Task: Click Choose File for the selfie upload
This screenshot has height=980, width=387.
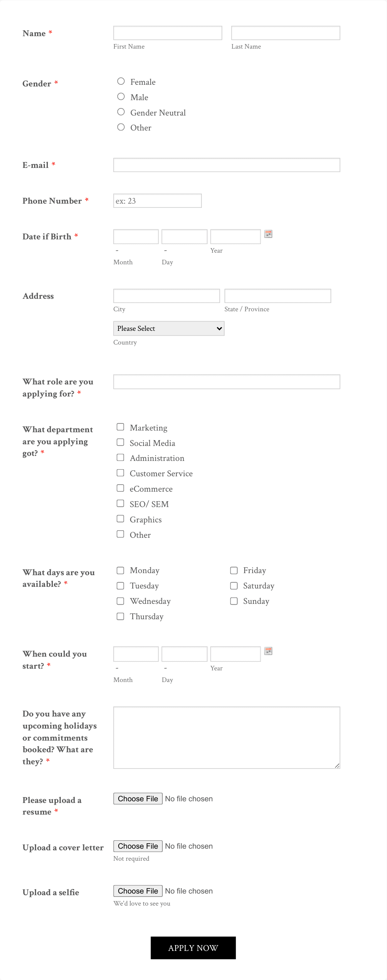Action: tap(138, 891)
